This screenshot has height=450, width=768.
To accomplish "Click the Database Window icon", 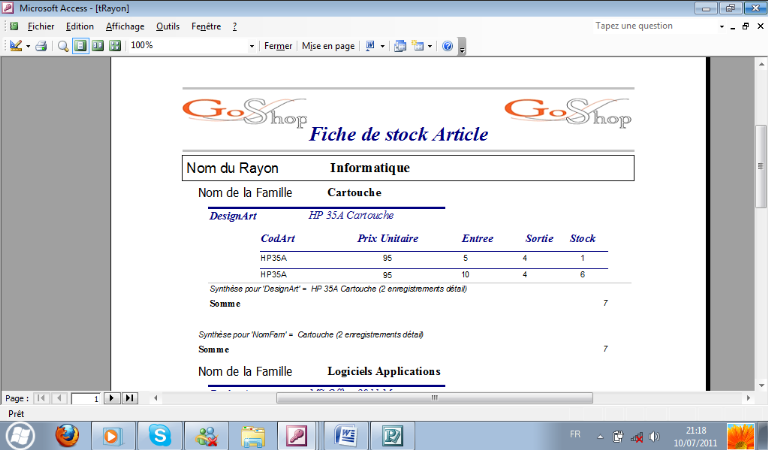I will click(400, 46).
